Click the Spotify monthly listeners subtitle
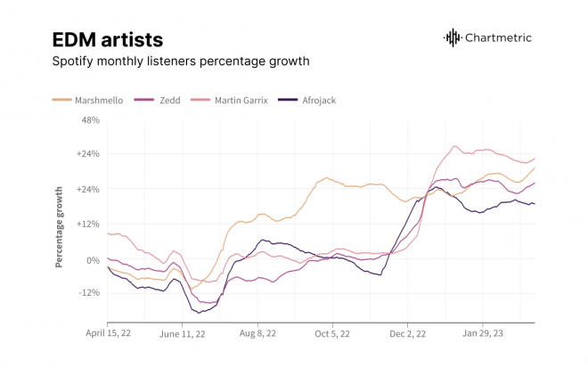The image size is (588, 368). pos(182,62)
